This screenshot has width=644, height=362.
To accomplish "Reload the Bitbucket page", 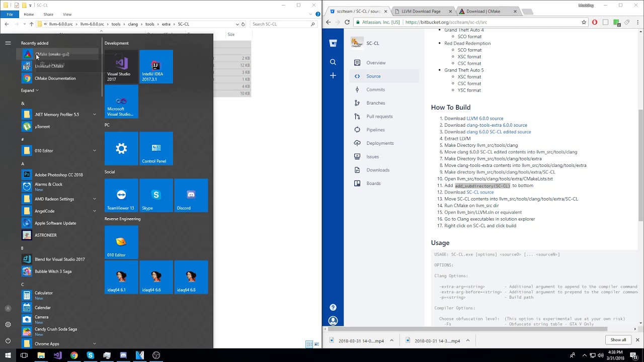I will point(347,22).
